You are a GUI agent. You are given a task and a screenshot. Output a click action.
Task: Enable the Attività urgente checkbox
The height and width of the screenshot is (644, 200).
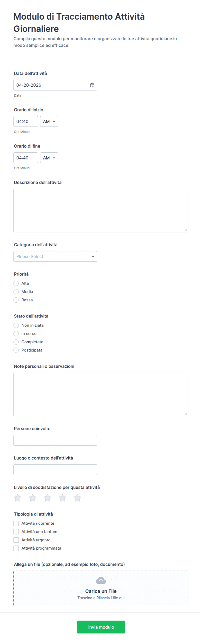(16, 540)
